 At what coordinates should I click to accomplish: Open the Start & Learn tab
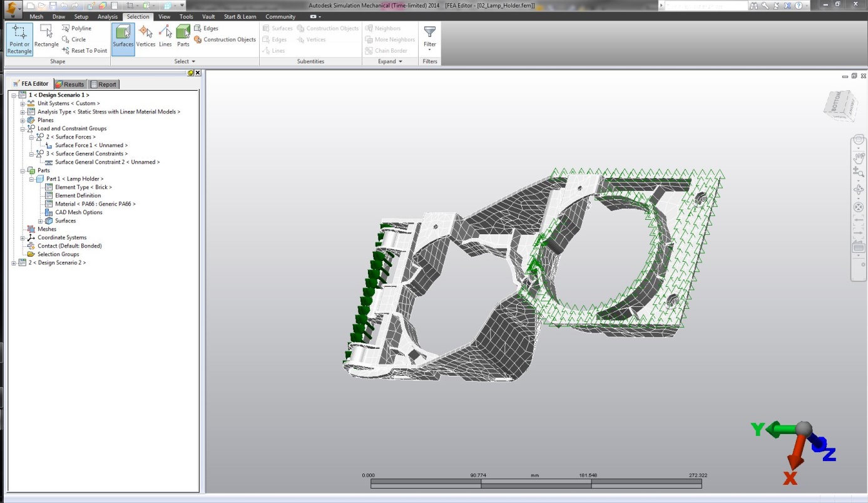pos(240,17)
